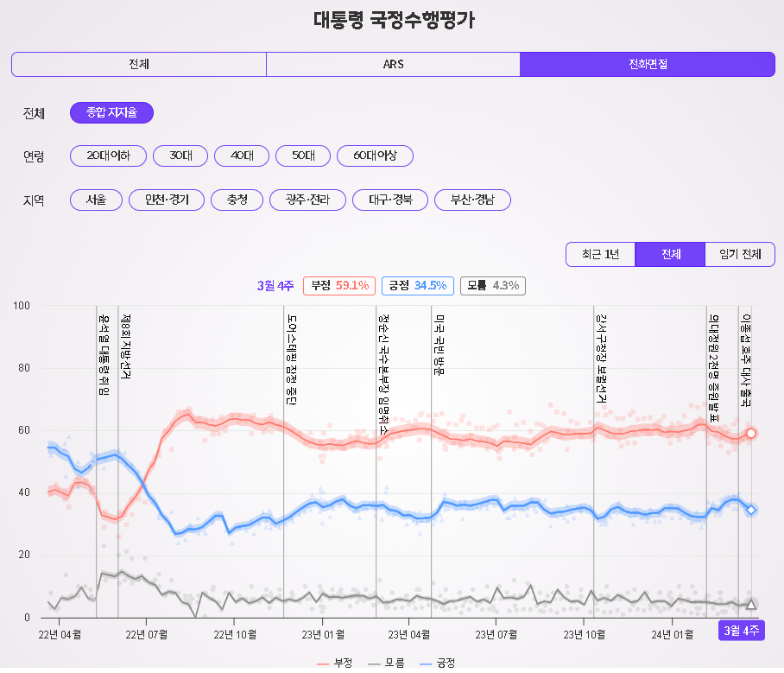This screenshot has width=784, height=673.
Task: Click the purple 3월 4주 badge near the x-axis
Action: tap(742, 632)
